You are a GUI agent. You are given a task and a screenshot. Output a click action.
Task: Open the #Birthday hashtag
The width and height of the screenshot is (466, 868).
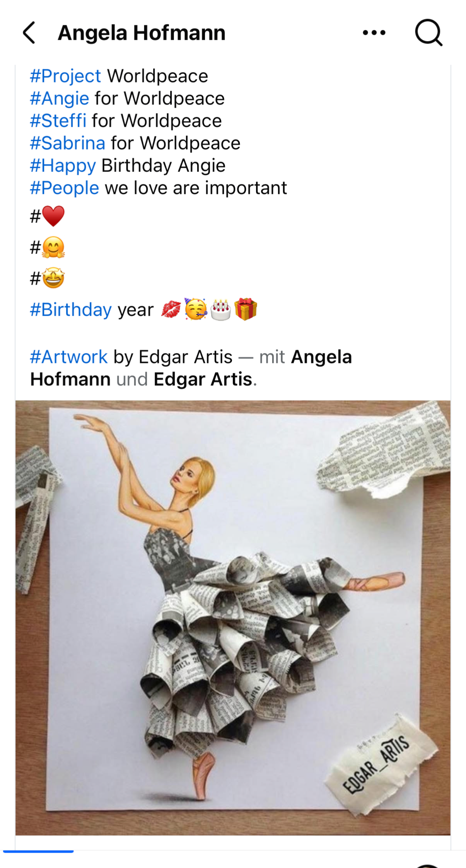click(x=71, y=310)
